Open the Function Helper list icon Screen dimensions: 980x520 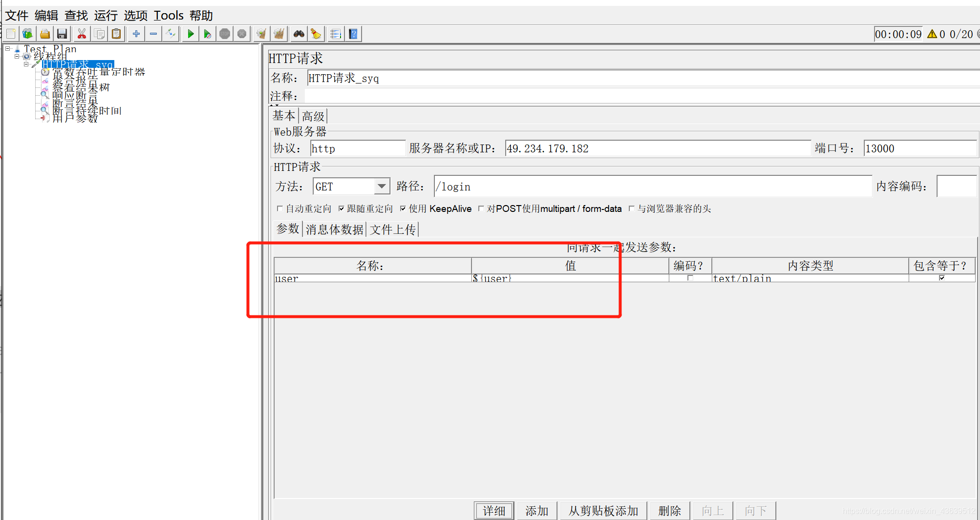336,34
